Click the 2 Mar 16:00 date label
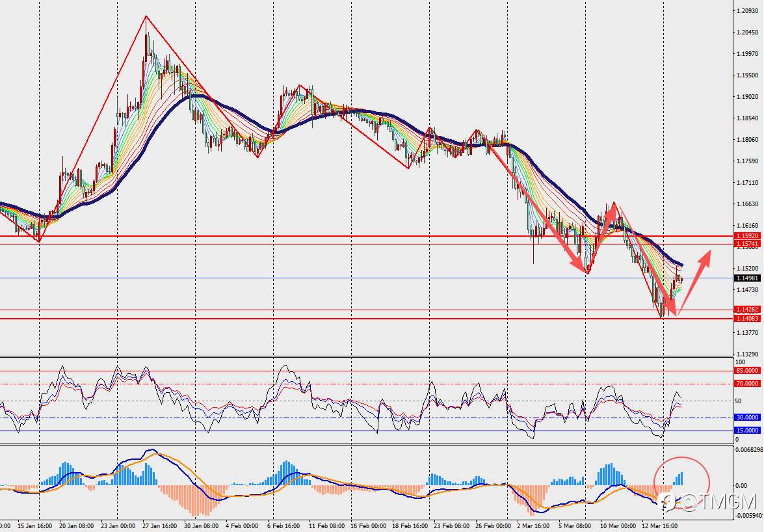The width and height of the screenshot is (764, 532). [x=534, y=526]
